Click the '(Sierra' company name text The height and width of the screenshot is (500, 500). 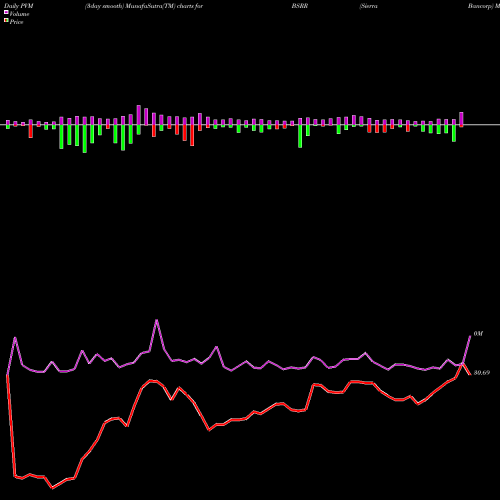pos(368,6)
